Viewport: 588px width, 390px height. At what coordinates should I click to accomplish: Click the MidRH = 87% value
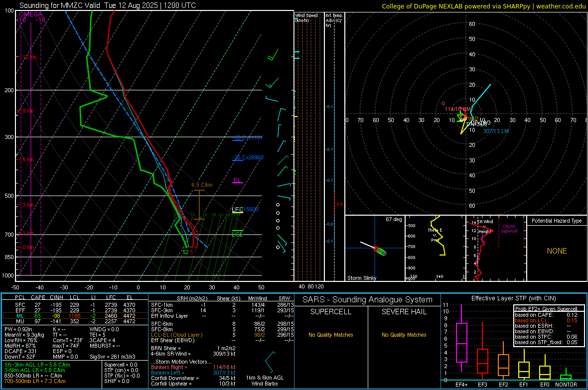(20, 346)
